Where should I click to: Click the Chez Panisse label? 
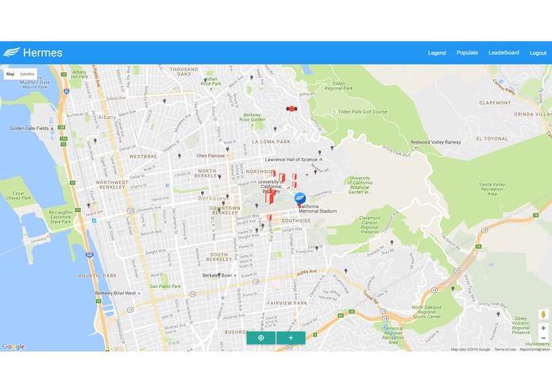click(210, 156)
